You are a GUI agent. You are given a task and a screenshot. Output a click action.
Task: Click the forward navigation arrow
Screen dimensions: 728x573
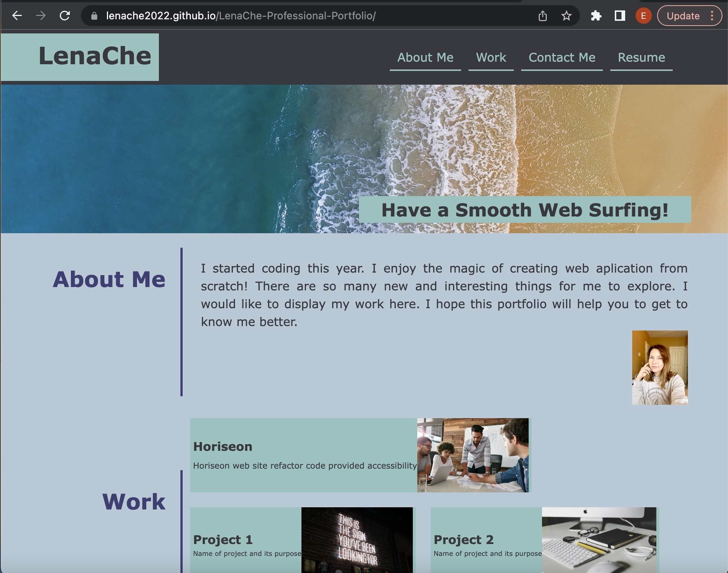coord(40,16)
